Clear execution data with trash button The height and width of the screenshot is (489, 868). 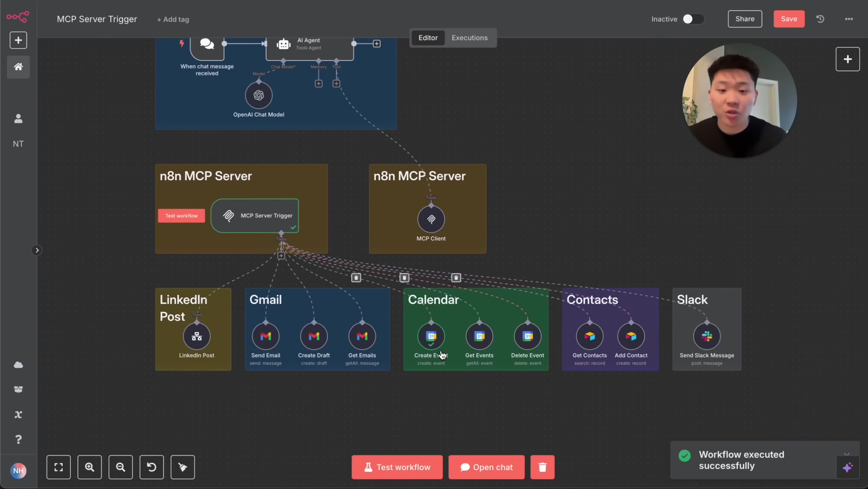click(x=542, y=467)
